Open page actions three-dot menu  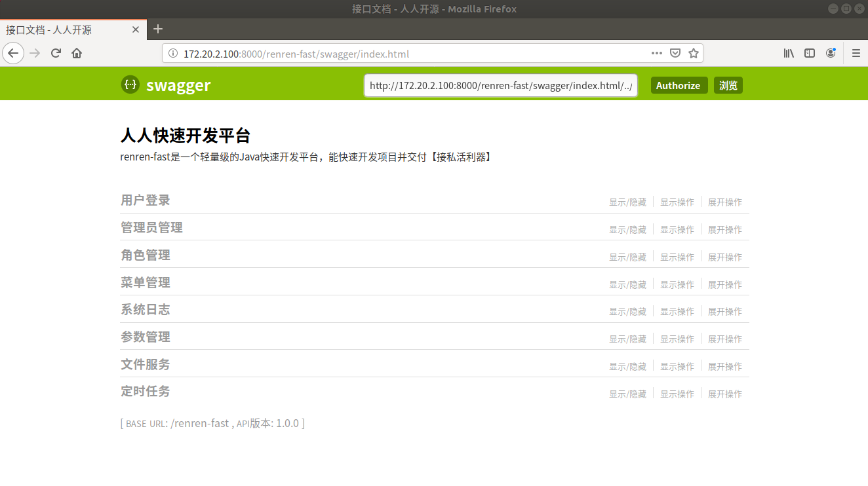pos(657,53)
